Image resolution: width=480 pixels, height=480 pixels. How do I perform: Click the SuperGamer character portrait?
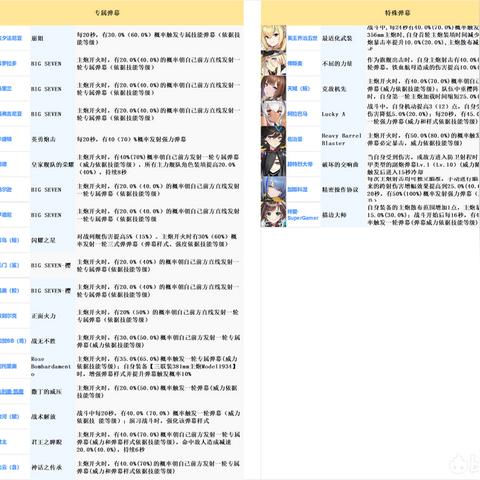tap(273, 215)
